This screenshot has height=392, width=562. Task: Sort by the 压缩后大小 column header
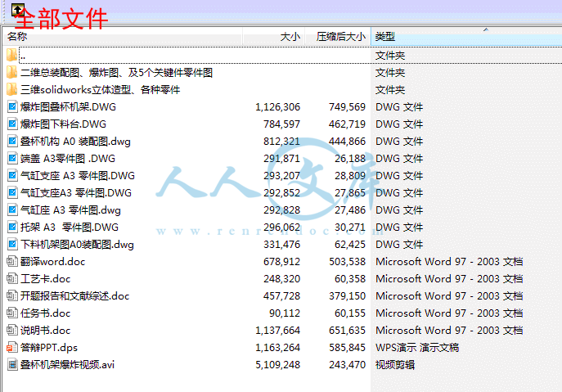[338, 37]
